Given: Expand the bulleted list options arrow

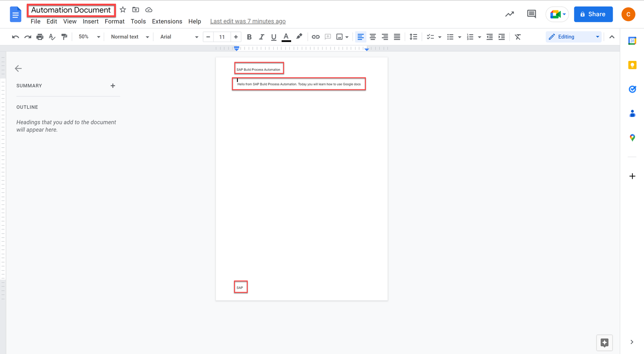Looking at the screenshot, I should [459, 37].
